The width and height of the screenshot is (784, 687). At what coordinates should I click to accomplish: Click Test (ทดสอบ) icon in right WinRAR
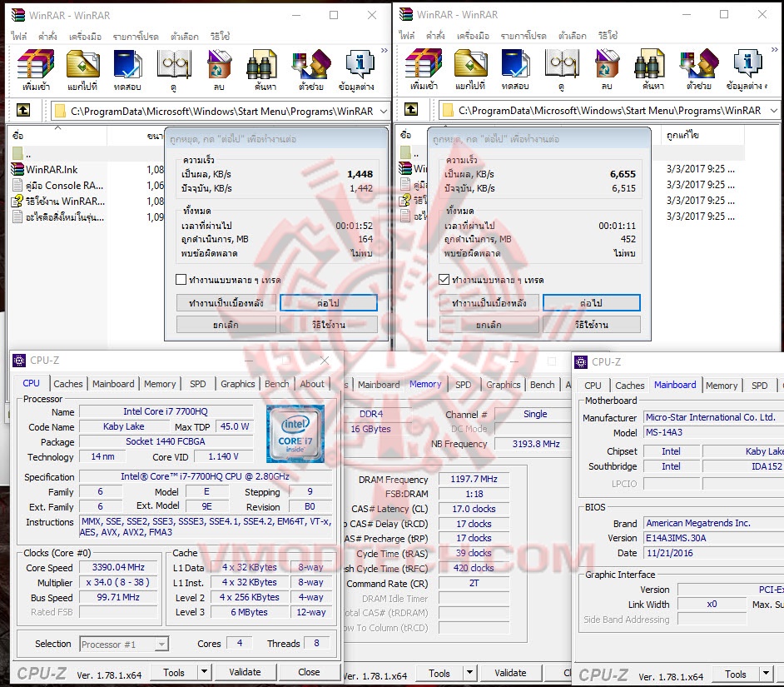click(x=515, y=63)
